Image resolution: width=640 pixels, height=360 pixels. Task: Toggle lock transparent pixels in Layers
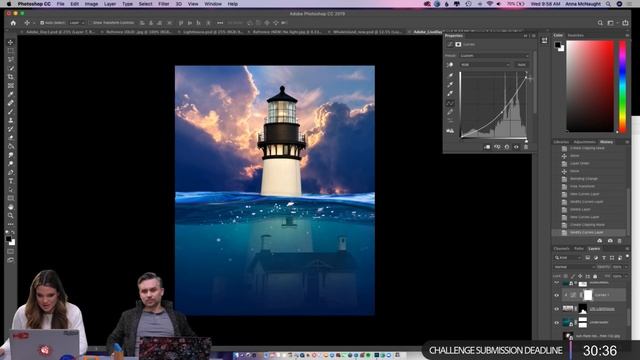click(x=565, y=276)
